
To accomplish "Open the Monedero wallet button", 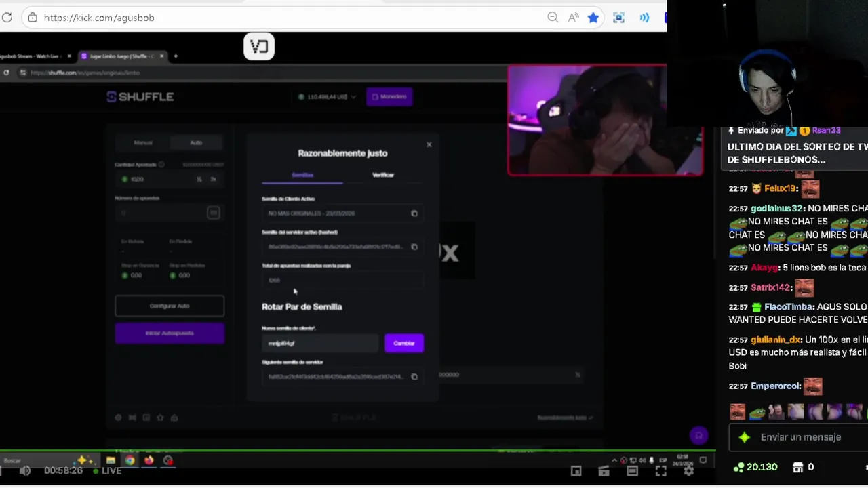I will [x=389, y=97].
